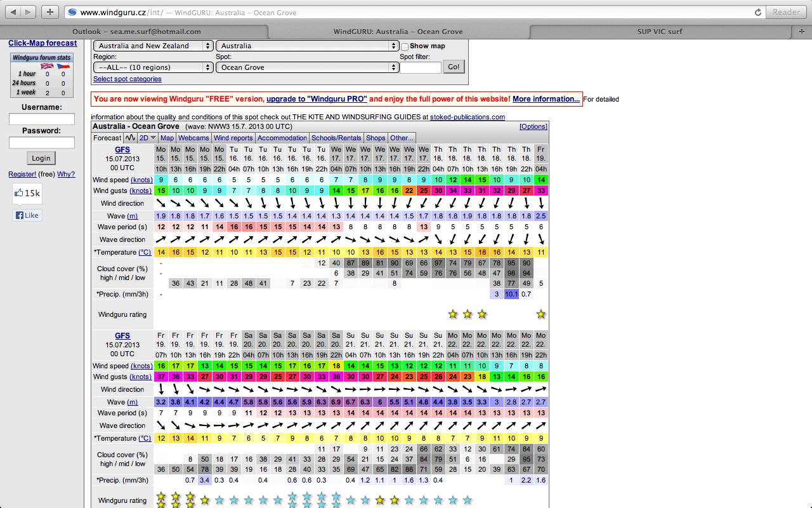812x508 pixels.
Task: Expand the 2D view dropdown
Action: click(x=148, y=138)
